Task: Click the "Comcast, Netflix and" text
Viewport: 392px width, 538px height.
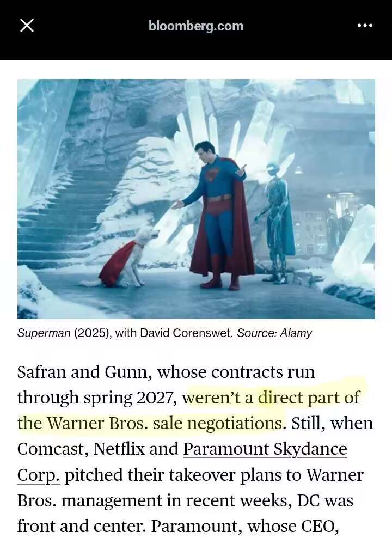Action: pos(98,449)
